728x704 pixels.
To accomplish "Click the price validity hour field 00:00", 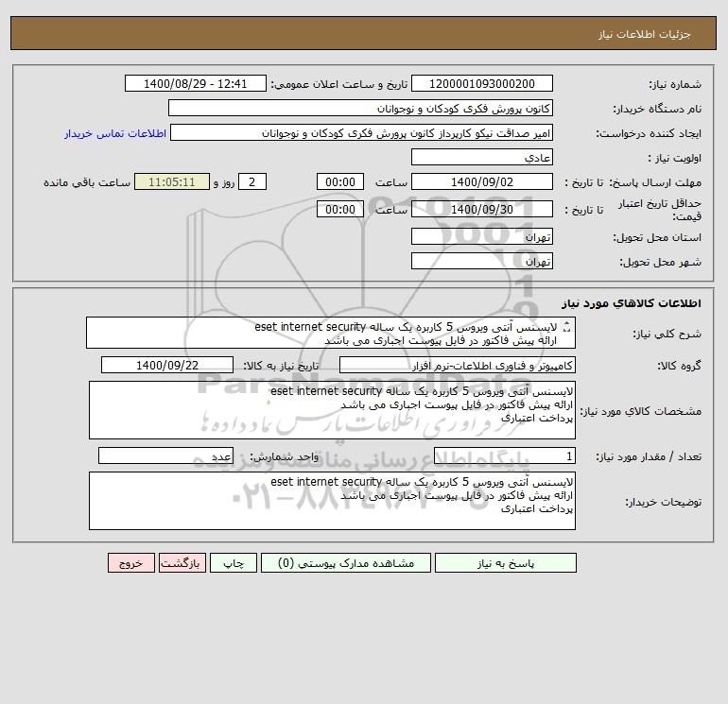I will click(340, 209).
